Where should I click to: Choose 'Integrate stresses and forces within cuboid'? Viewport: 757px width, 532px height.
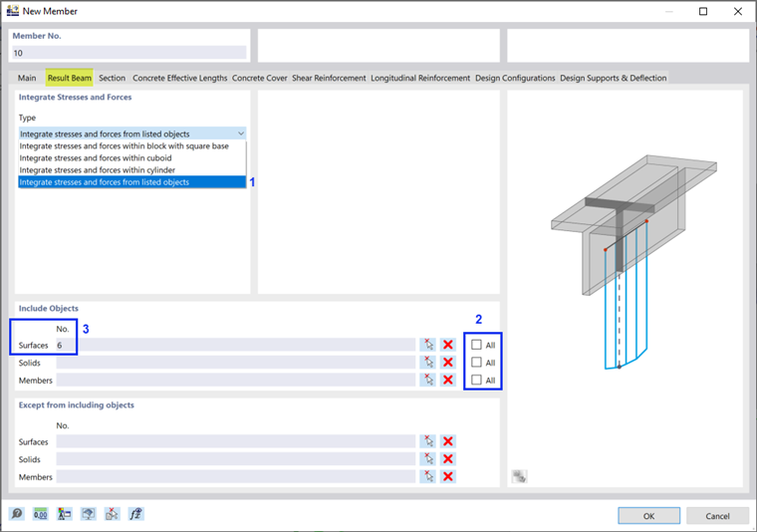coord(132,157)
